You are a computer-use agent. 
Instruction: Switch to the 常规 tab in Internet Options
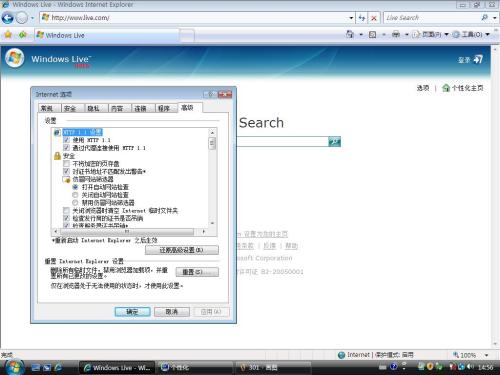tap(47, 108)
